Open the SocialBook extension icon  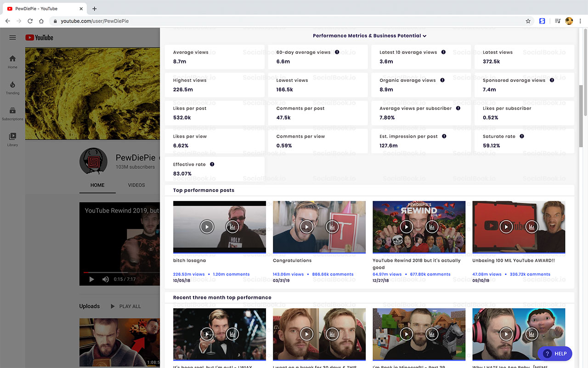pyautogui.click(x=542, y=21)
